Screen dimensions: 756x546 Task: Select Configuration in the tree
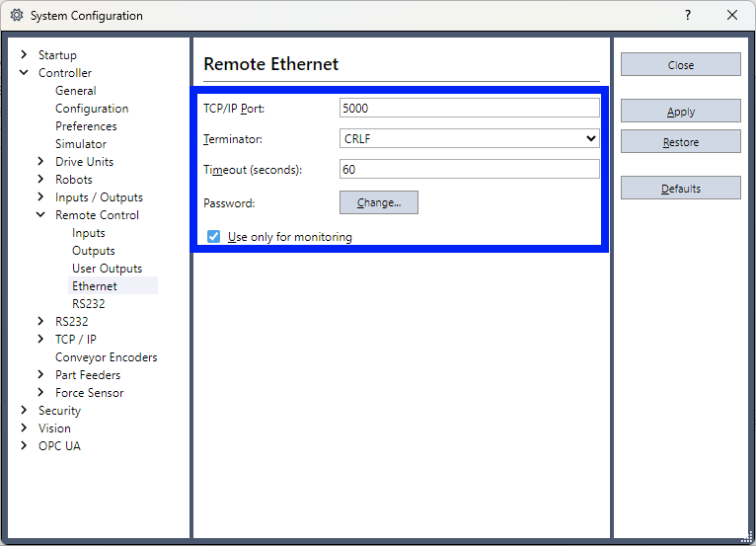point(92,109)
